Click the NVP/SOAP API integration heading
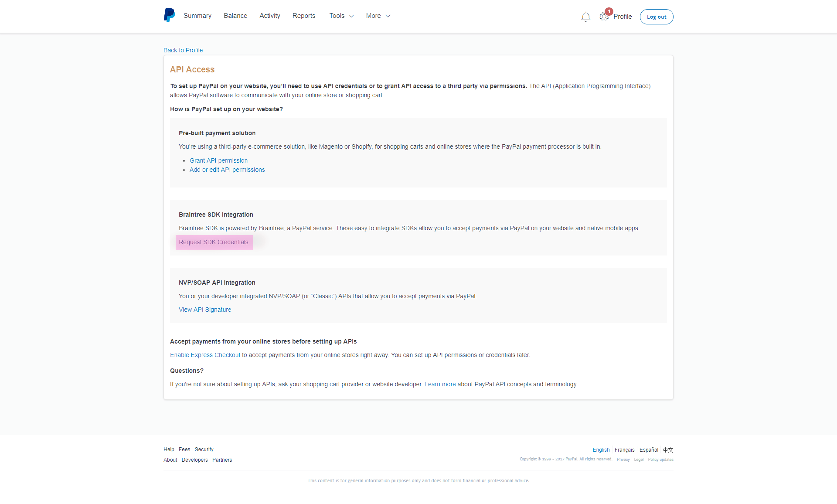The image size is (837, 504). pyautogui.click(x=217, y=283)
